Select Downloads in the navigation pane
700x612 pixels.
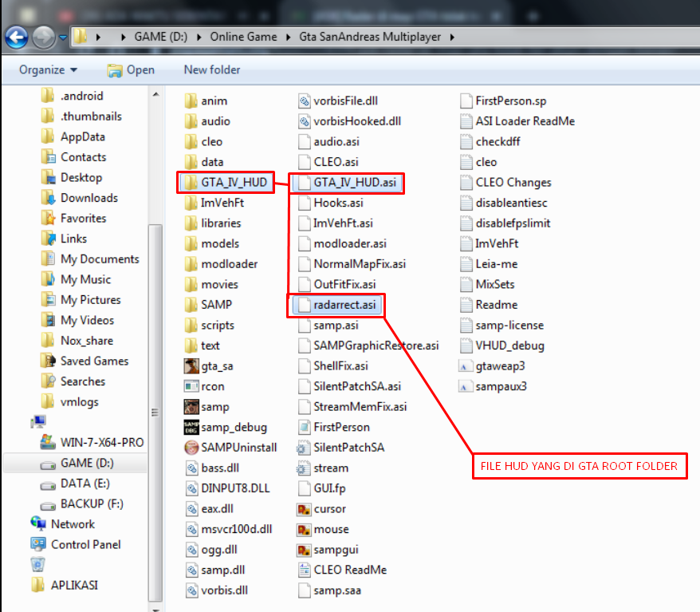tap(80, 197)
